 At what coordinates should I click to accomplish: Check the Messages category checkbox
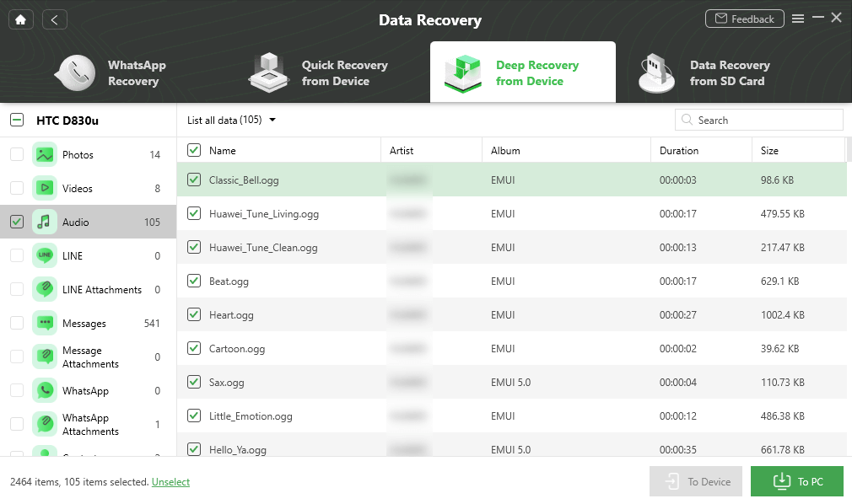[x=17, y=323]
